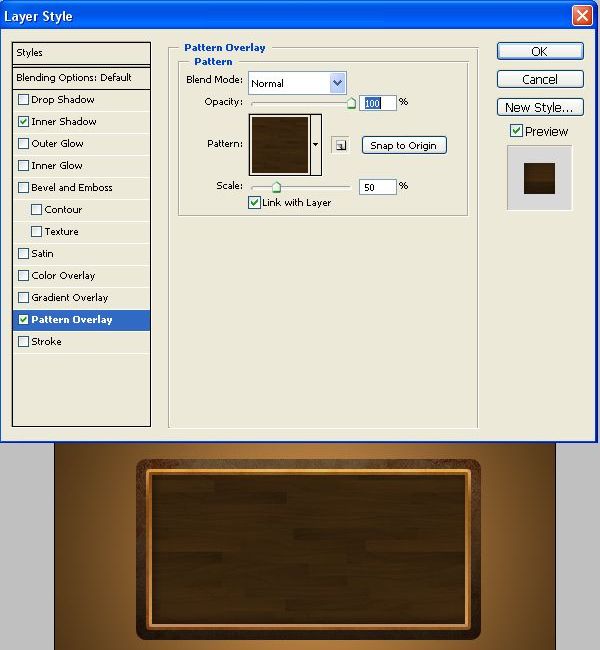Click the New Style... button
The image size is (600, 650).
click(x=539, y=107)
